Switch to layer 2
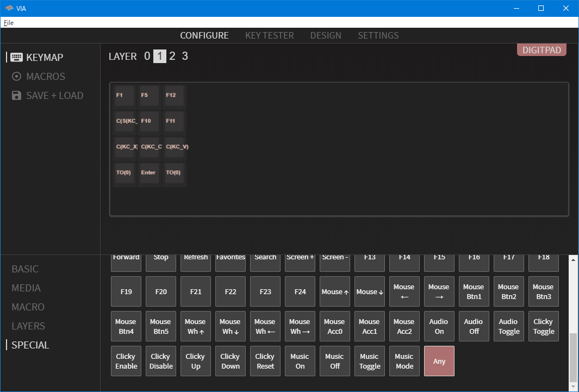 [172, 56]
